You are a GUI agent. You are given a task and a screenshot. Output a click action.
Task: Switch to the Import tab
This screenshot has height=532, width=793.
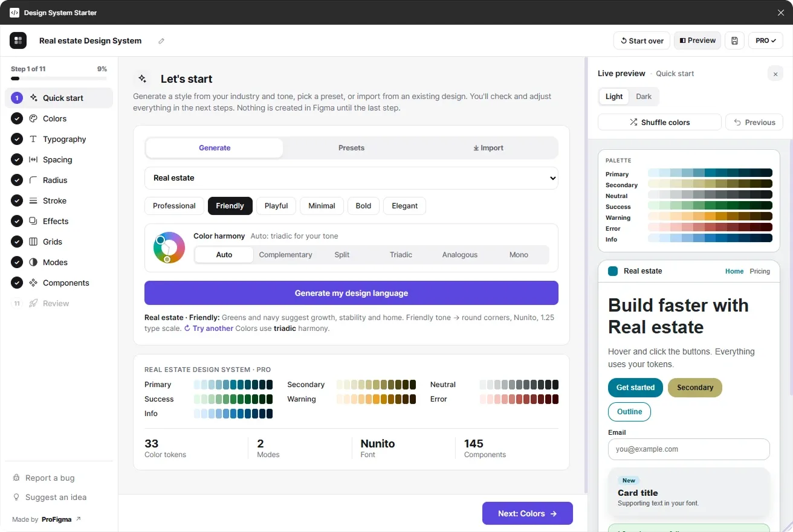point(488,148)
